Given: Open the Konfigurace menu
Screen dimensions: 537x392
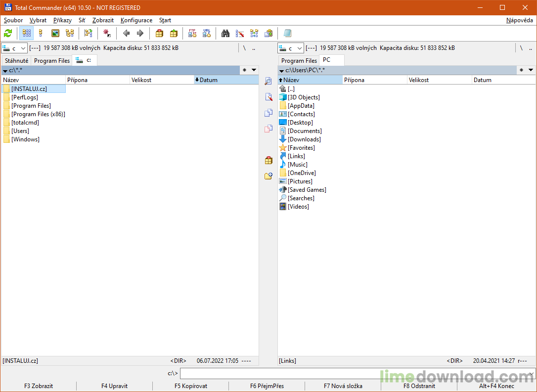Looking at the screenshot, I should [x=136, y=20].
